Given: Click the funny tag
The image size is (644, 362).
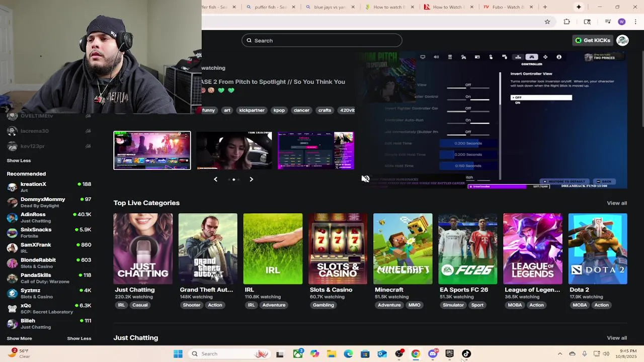Looking at the screenshot, I should tap(208, 110).
